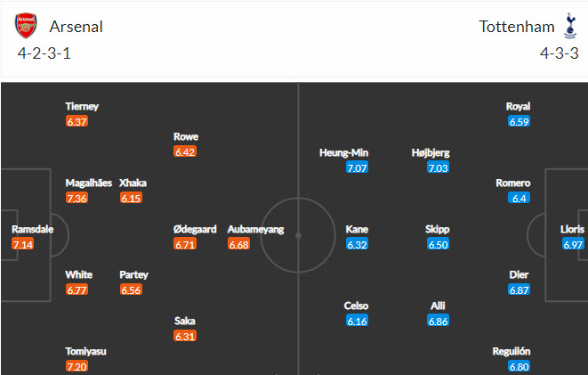Click the Arsenal club crest icon
Screen dimensions: 588x375
tap(27, 26)
